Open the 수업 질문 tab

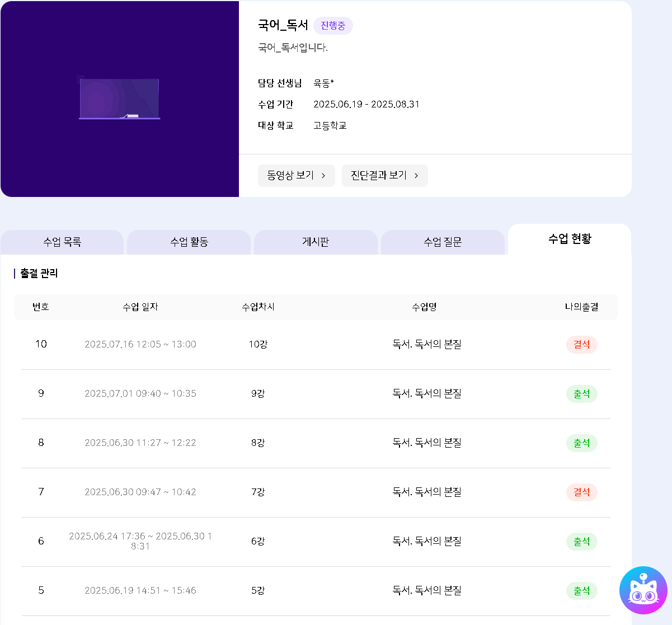pos(443,242)
